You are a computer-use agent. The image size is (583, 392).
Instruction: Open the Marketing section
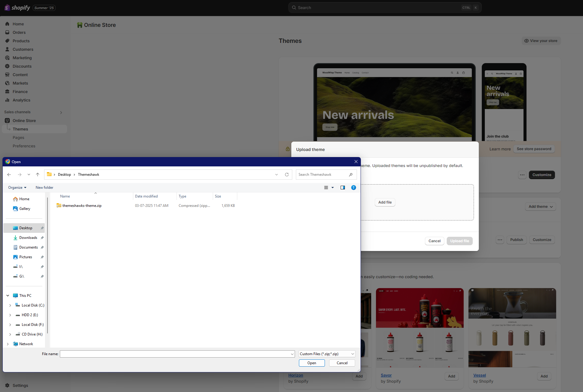[x=22, y=58]
